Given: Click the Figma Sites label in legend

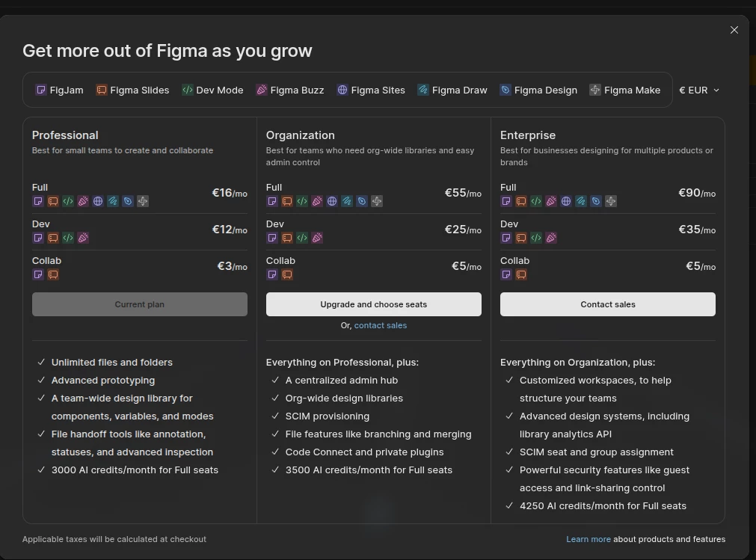Looking at the screenshot, I should 378,90.
